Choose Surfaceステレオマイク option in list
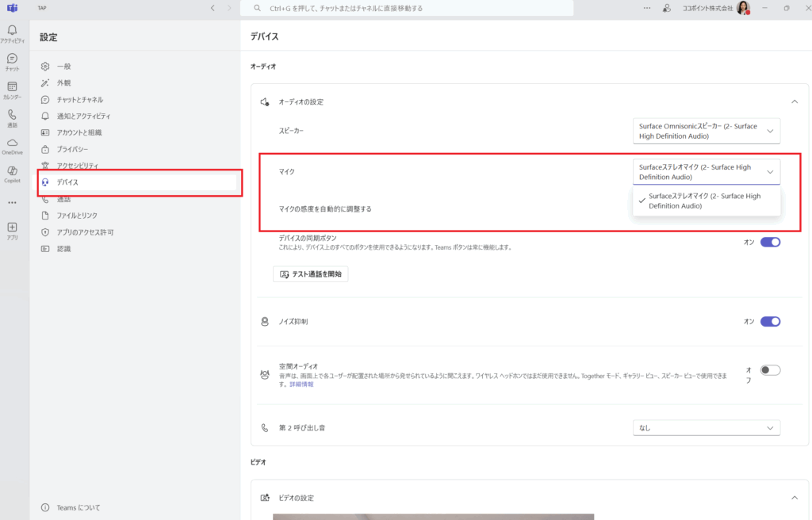The image size is (812, 520). coord(704,201)
